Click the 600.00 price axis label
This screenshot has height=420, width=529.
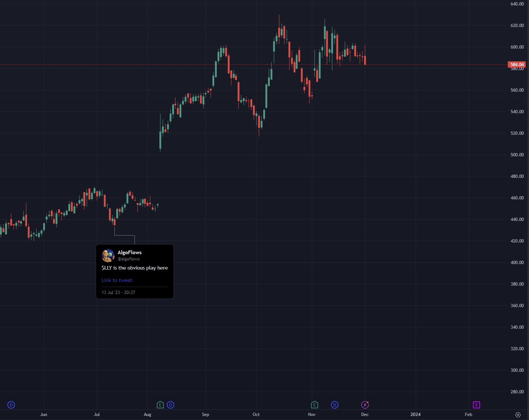pos(517,47)
